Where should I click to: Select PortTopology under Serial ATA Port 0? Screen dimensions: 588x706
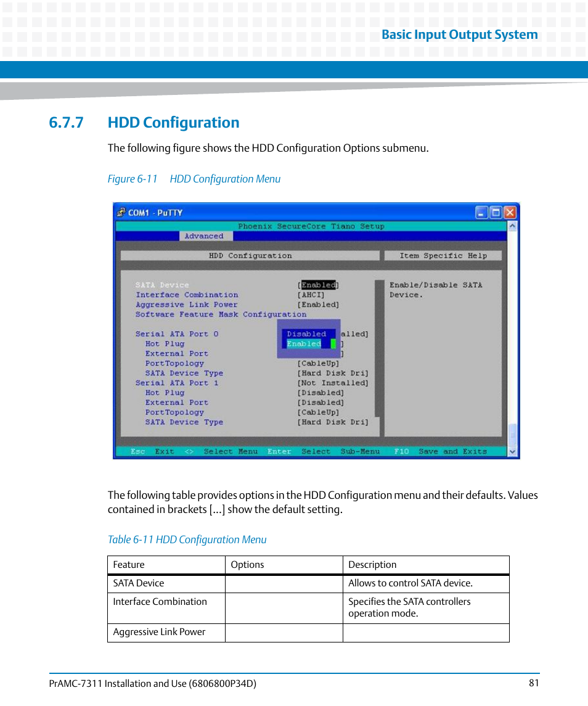pos(174,363)
